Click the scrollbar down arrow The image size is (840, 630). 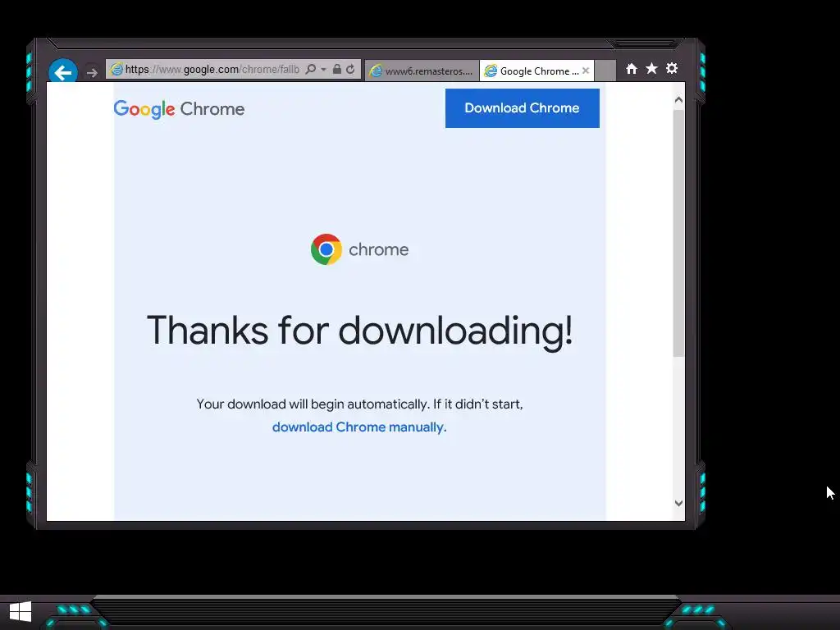(678, 503)
